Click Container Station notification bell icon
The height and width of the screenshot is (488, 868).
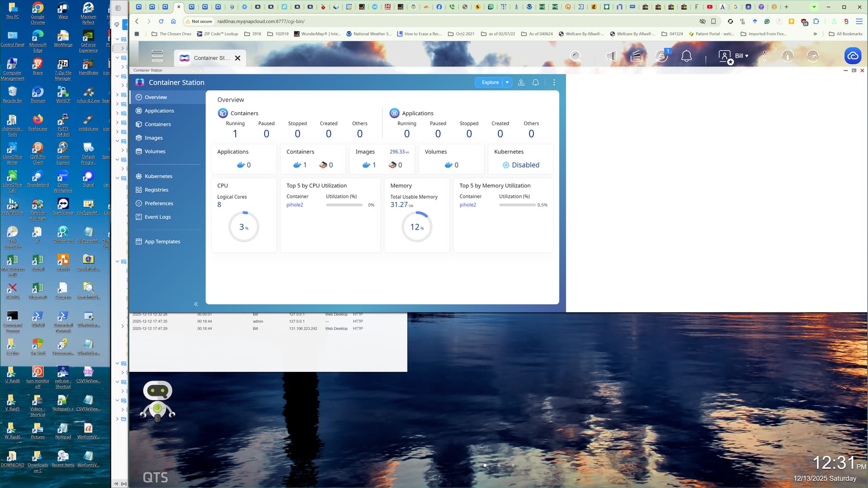point(536,82)
